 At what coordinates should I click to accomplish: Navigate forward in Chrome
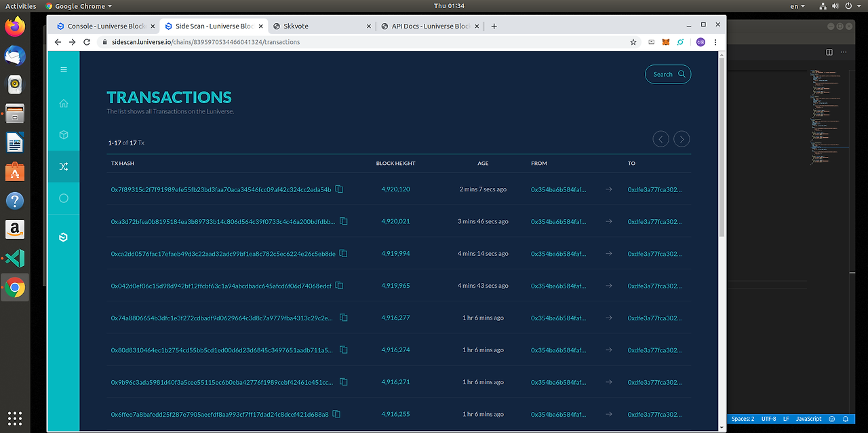(72, 42)
